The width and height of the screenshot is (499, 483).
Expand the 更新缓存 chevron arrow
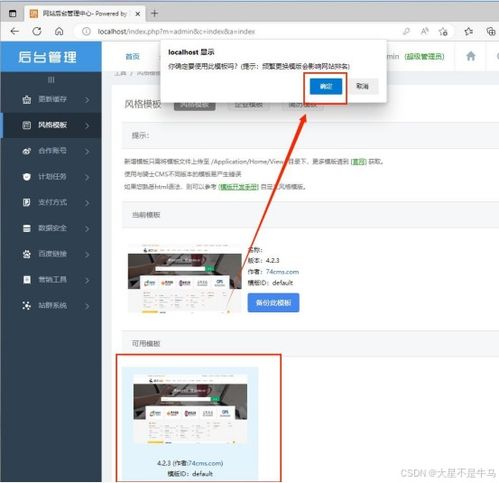pyautogui.click(x=87, y=100)
